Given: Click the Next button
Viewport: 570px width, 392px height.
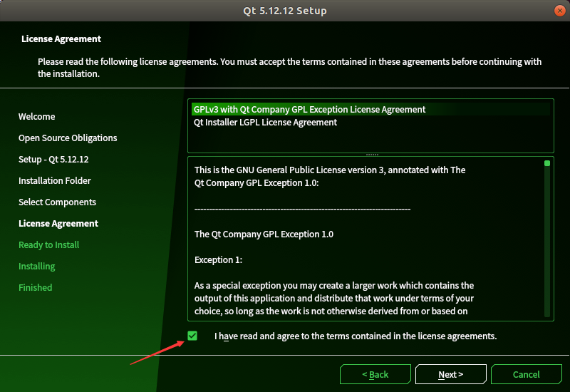Looking at the screenshot, I should click(x=451, y=374).
